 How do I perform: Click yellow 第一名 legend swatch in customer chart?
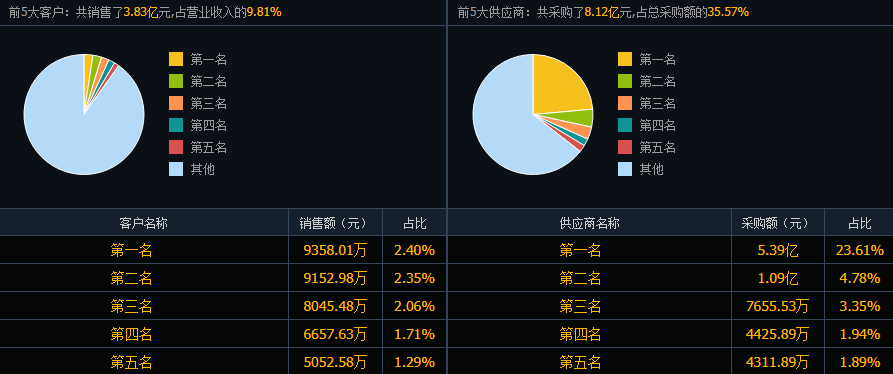click(176, 59)
